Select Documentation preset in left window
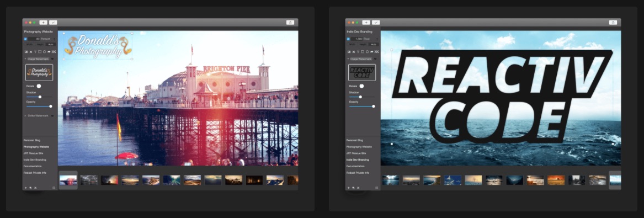Screen dimensions: 644x218 [x=33, y=166]
